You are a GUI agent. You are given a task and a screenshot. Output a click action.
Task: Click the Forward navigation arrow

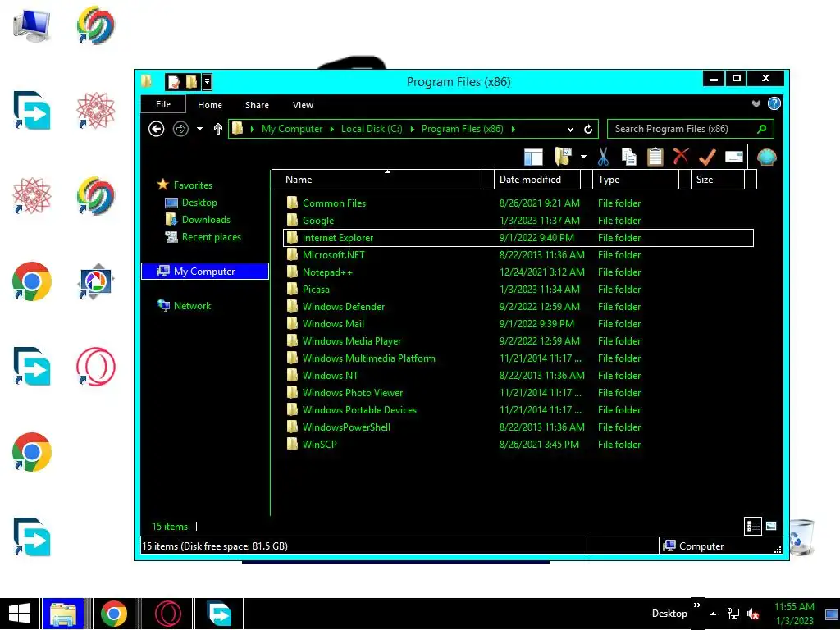pos(180,129)
